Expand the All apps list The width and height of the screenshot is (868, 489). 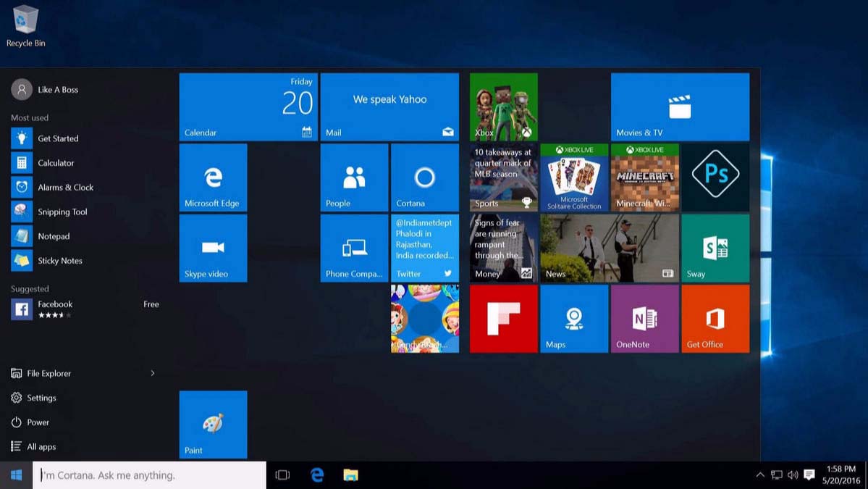click(40, 446)
